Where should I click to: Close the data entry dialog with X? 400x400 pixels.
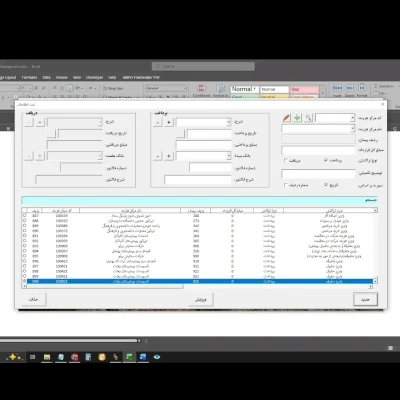382,104
